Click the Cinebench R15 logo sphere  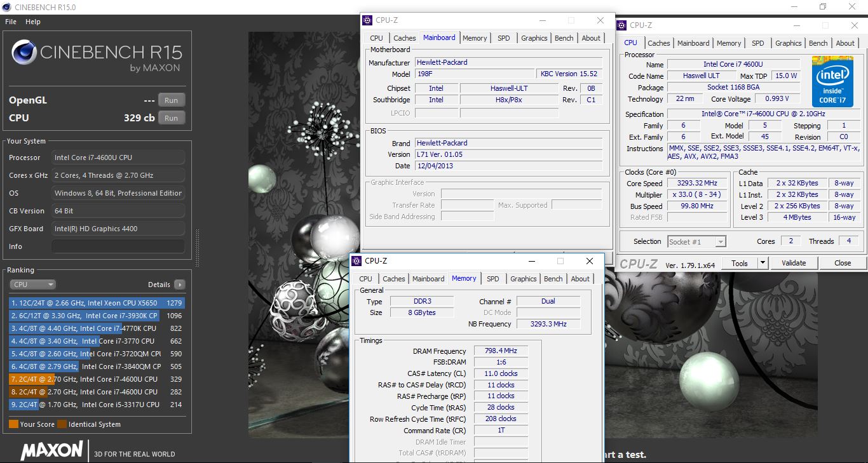pos(24,52)
